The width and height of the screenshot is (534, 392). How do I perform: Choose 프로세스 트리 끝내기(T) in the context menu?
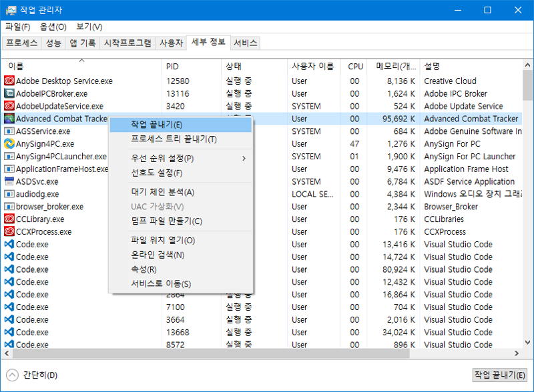pyautogui.click(x=181, y=139)
